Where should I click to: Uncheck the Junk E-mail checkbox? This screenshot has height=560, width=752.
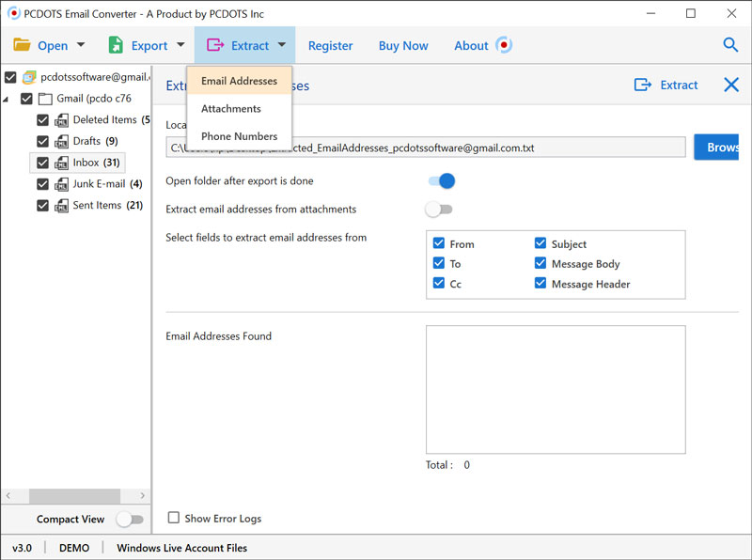pos(42,184)
